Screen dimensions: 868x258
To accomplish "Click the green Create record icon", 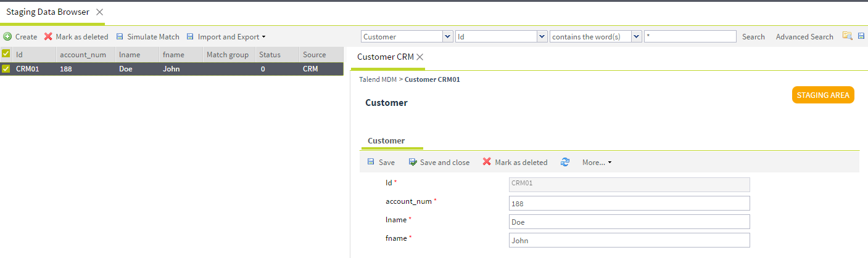I will tap(7, 37).
